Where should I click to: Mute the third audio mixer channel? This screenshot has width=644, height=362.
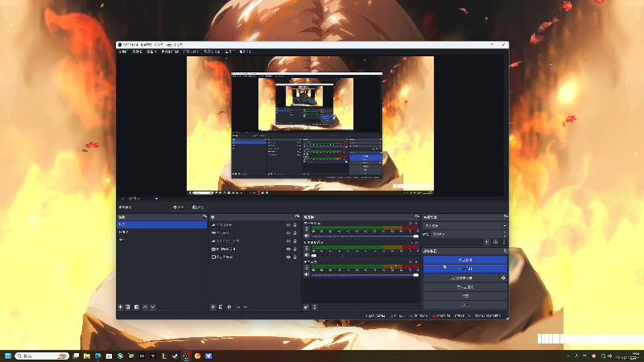coord(307,274)
